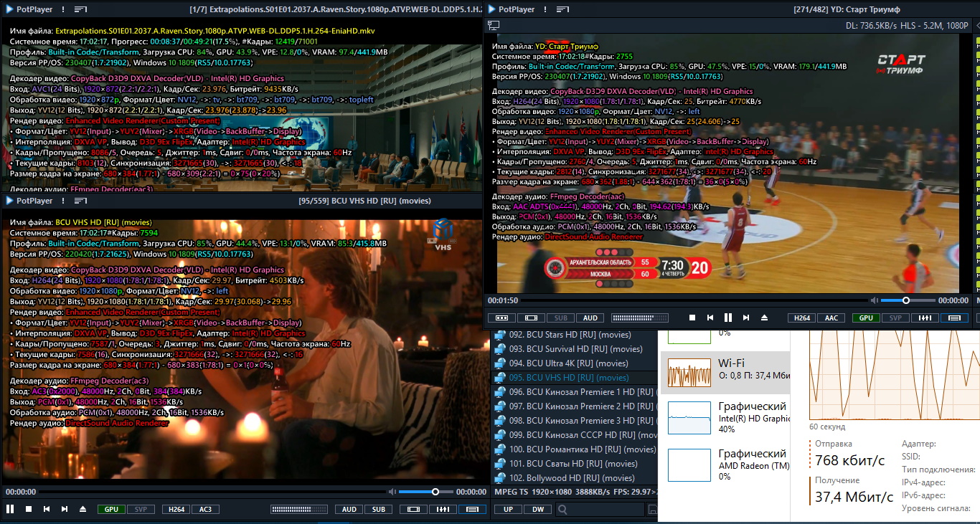Click the seek bar in the Старт Триумф window
980x524 pixels.
coord(693,300)
